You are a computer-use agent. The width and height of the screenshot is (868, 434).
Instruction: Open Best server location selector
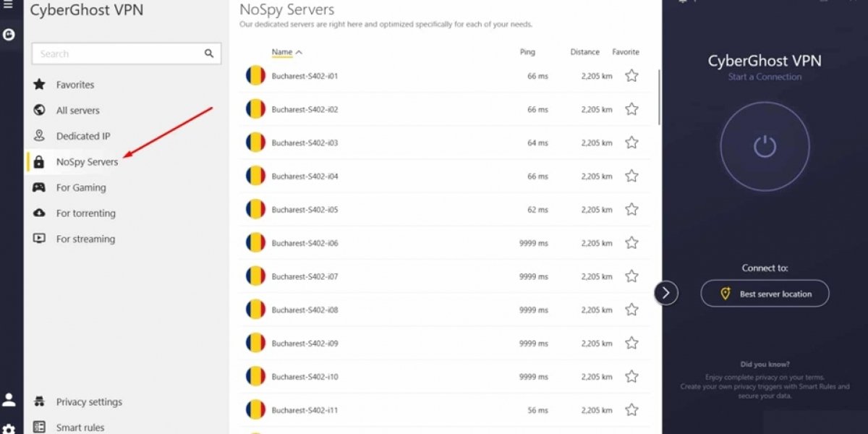point(765,294)
